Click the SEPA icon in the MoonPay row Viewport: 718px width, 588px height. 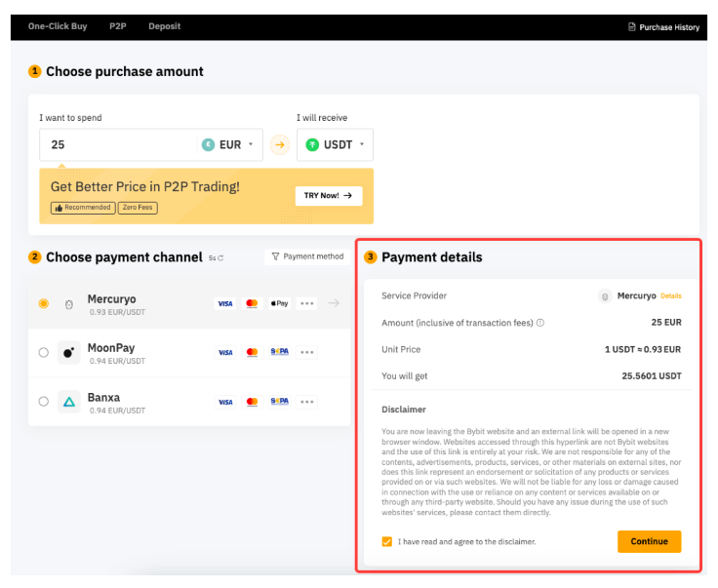click(x=279, y=352)
